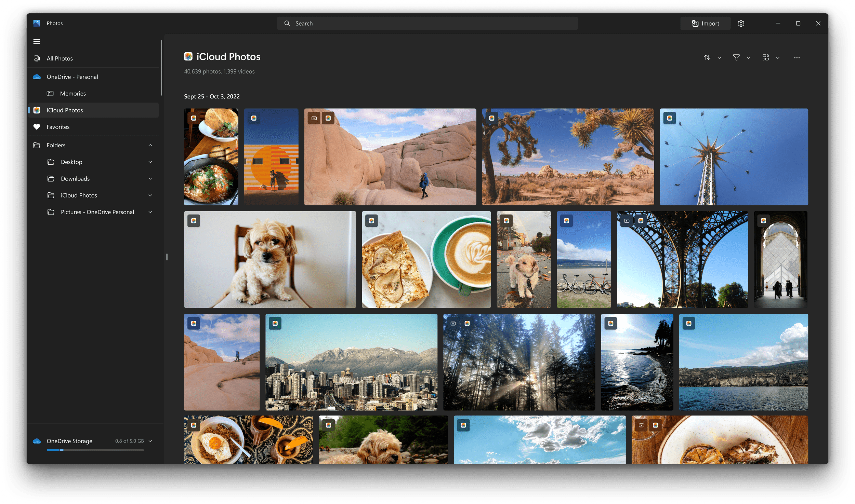The image size is (855, 504).
Task: Select iCloud Photos from sidebar menu
Action: (x=65, y=110)
